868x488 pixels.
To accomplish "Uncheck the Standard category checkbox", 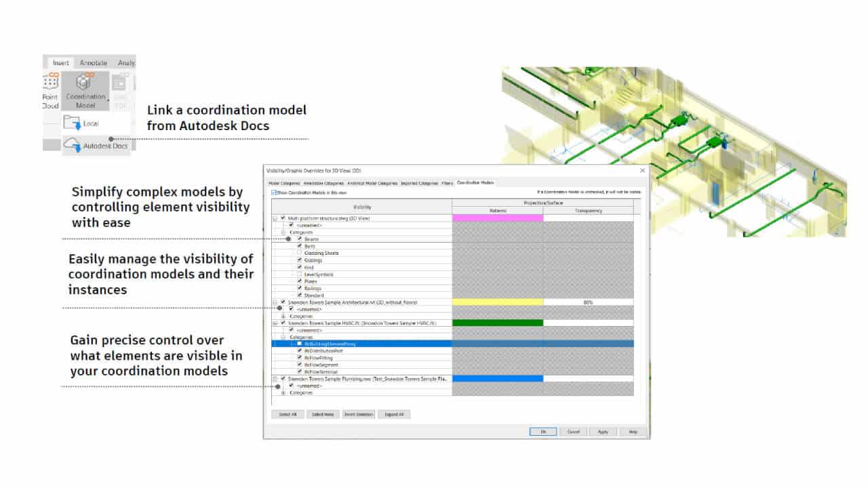I will (x=299, y=296).
